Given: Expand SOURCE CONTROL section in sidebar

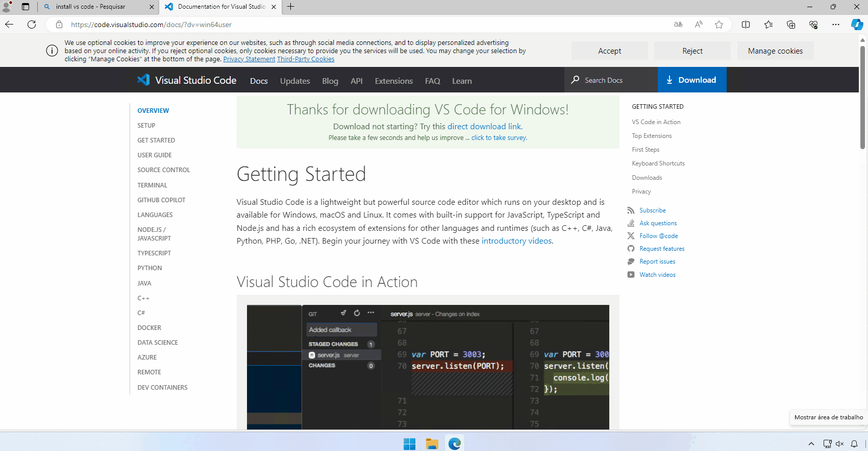Looking at the screenshot, I should tap(164, 170).
